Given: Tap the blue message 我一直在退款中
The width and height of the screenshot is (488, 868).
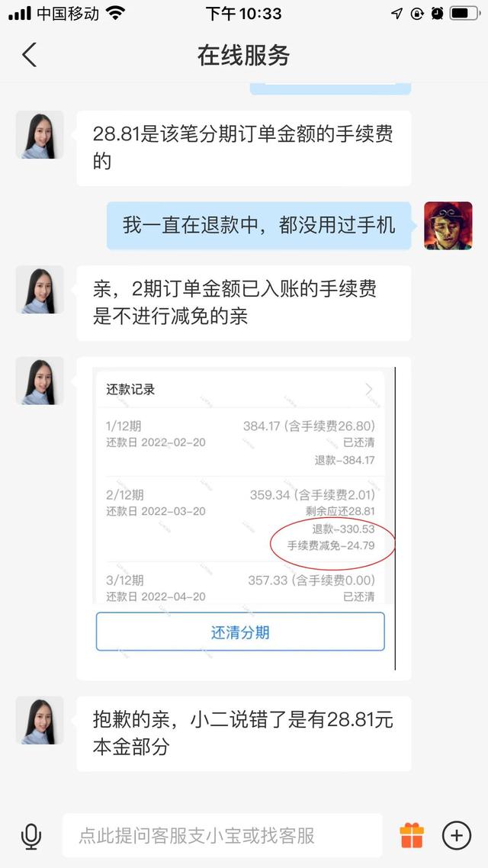Looking at the screenshot, I should point(259,225).
